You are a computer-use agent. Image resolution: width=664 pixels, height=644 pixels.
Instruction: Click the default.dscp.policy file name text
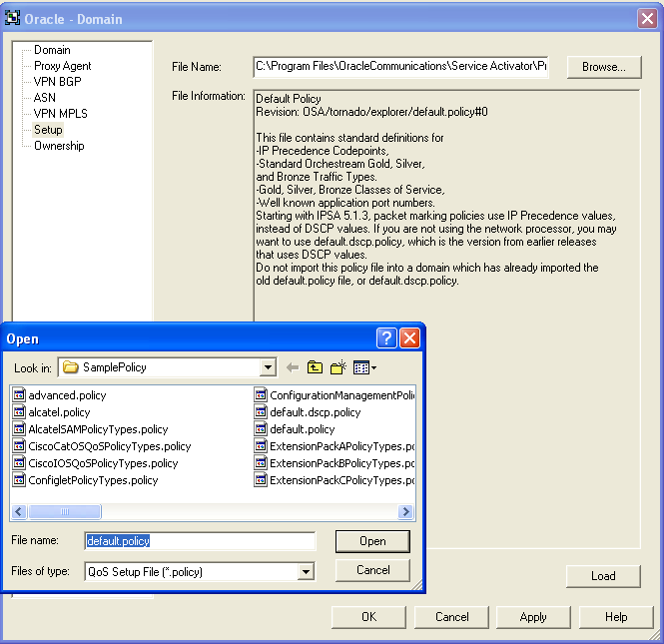coord(316,412)
